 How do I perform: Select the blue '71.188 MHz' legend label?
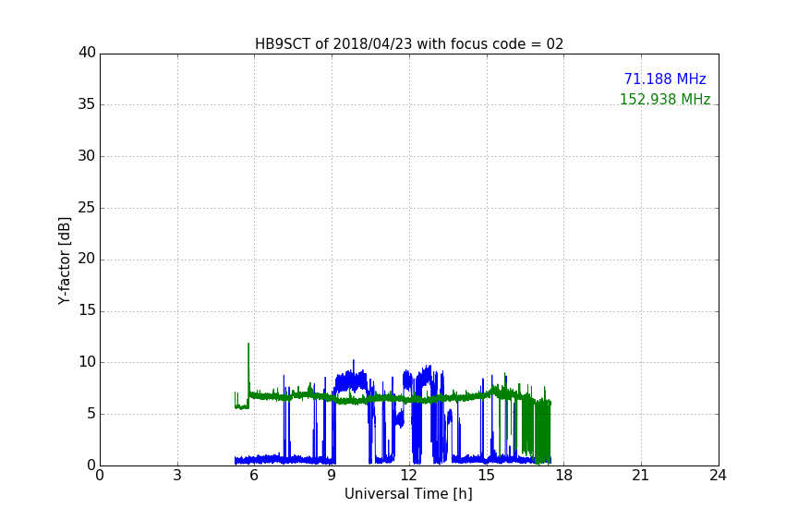(x=665, y=79)
